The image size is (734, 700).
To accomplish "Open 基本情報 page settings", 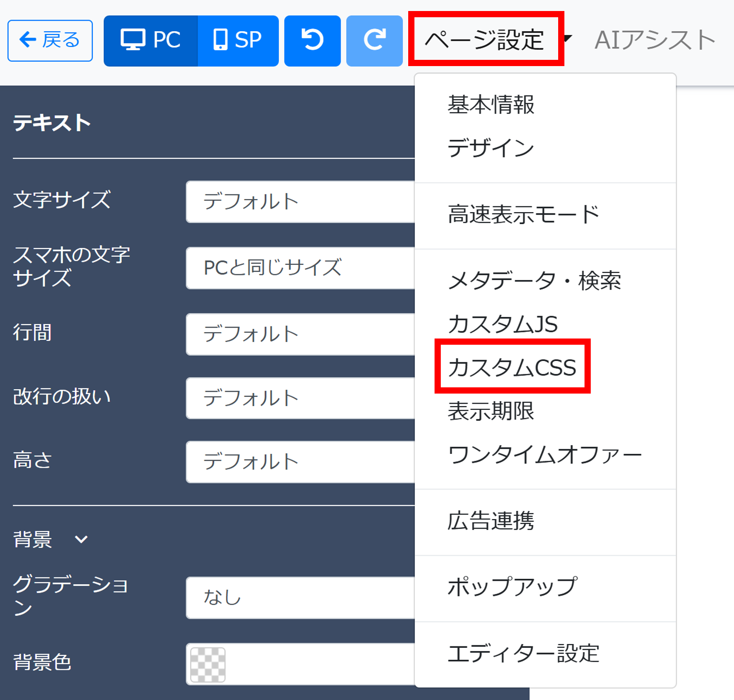I will [491, 104].
